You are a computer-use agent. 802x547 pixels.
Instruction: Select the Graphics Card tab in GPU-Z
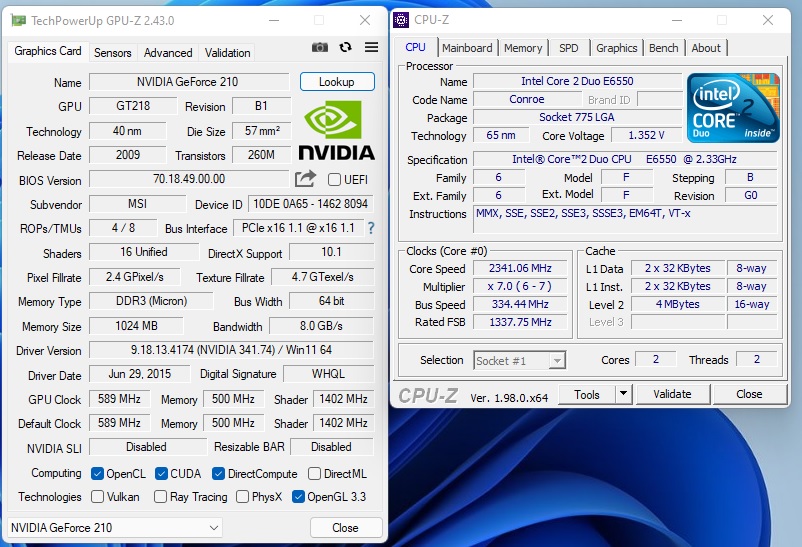(48, 51)
